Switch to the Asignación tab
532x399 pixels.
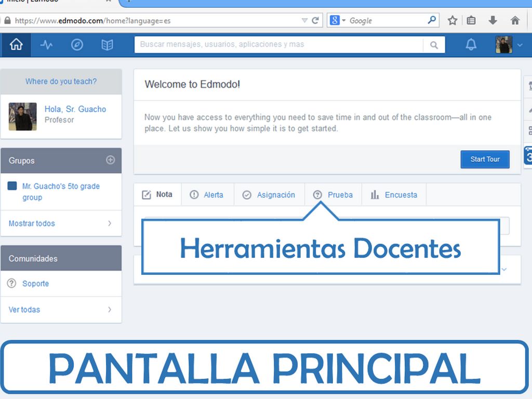pos(269,195)
